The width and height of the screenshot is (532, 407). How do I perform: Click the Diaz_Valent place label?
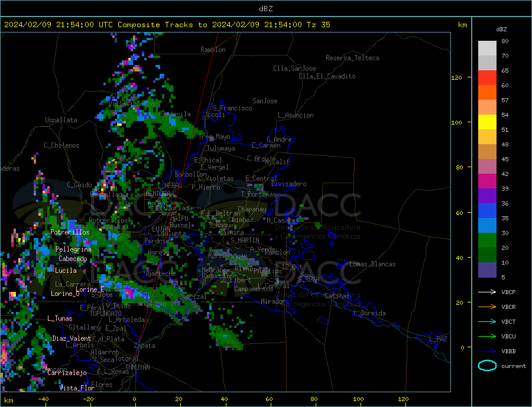tap(72, 338)
